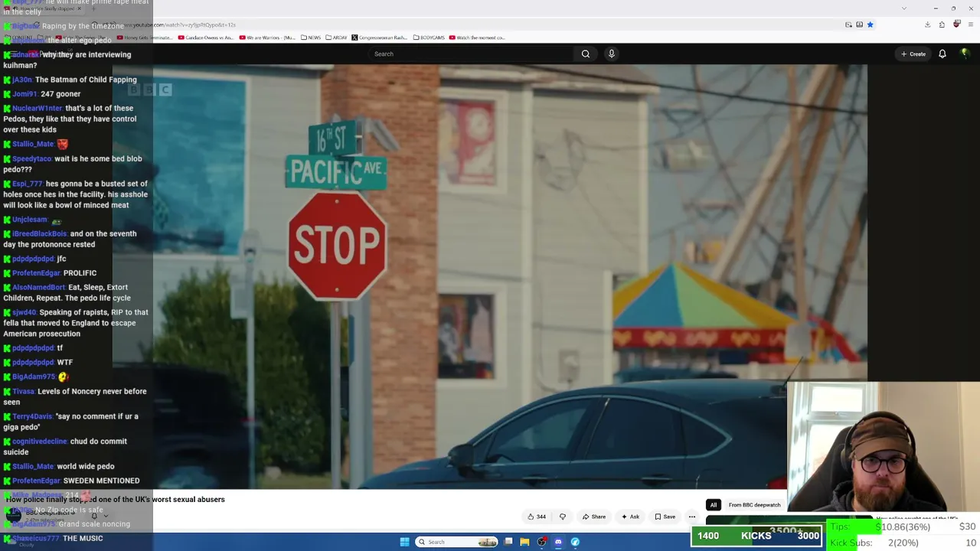Click chat username sjwd40

click(24, 312)
